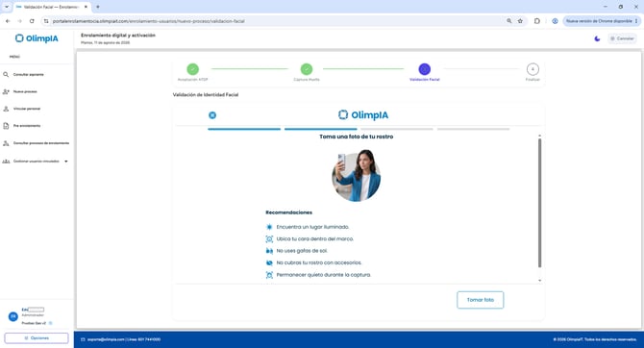
Task: Click the scrollbar up arrow in the widget
Action: 539,136
